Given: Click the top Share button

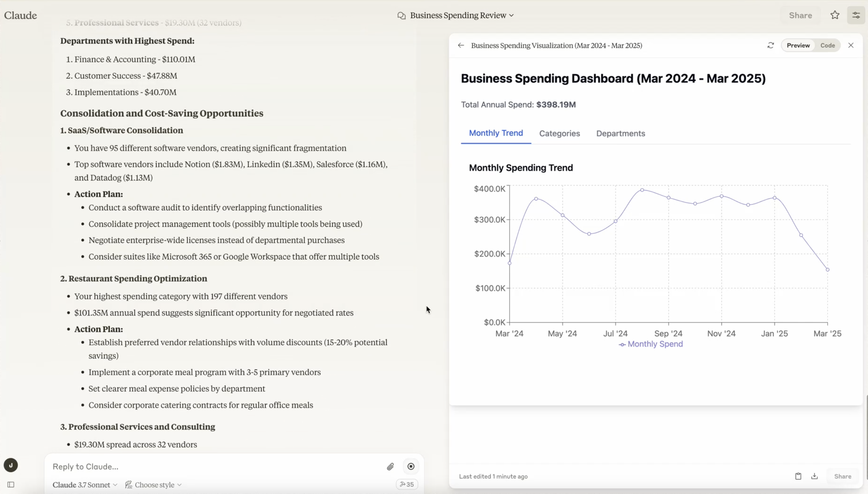Looking at the screenshot, I should tap(800, 15).
